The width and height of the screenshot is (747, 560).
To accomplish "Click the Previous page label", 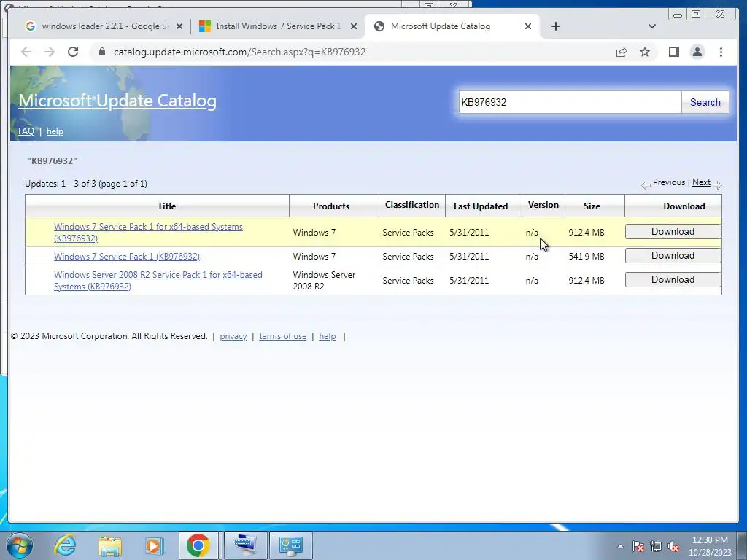I will 668,182.
